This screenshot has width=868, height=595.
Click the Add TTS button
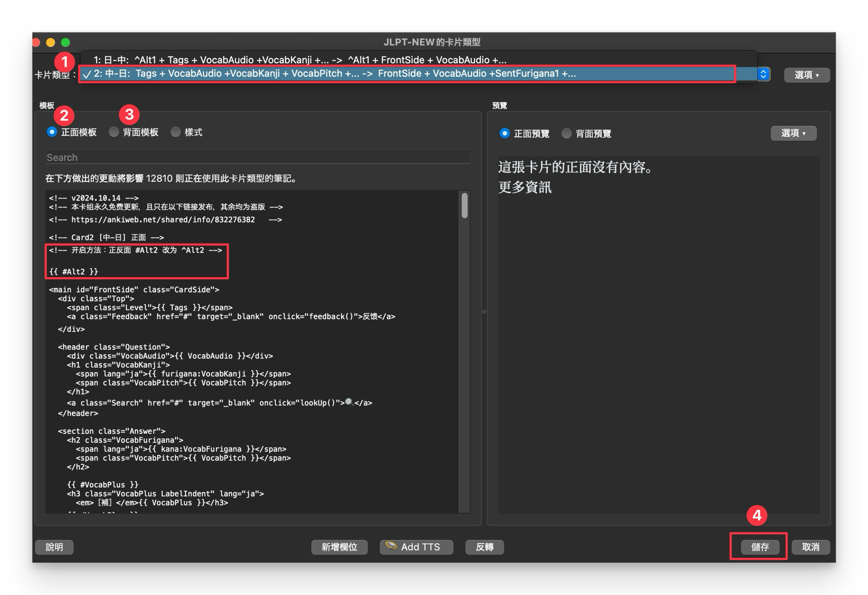point(416,547)
